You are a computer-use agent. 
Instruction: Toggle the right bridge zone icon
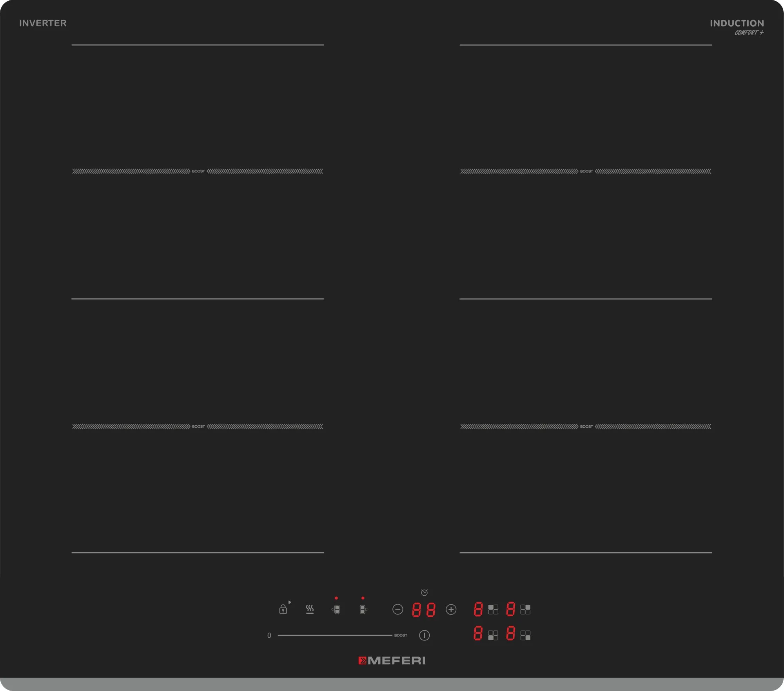click(x=363, y=609)
